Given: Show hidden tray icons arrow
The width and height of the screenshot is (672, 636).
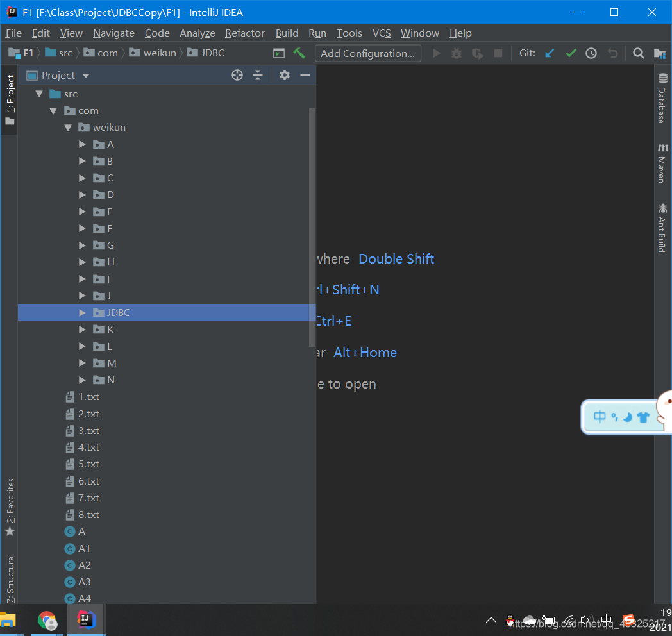Looking at the screenshot, I should (x=491, y=620).
